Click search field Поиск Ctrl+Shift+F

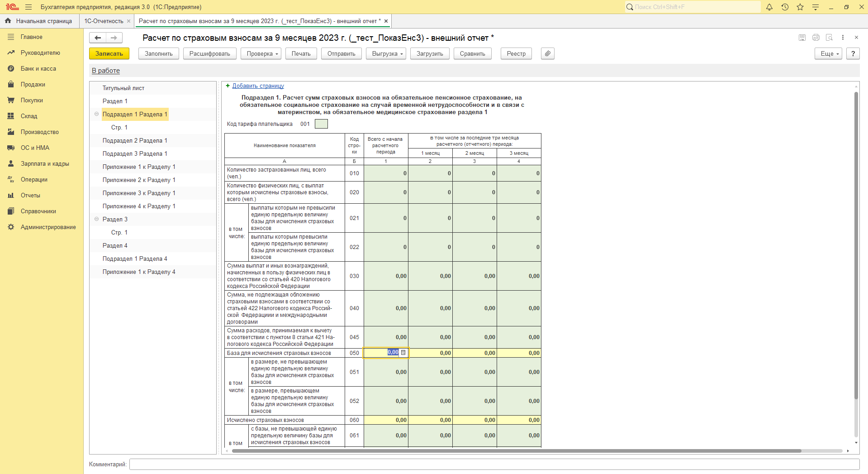[x=693, y=7]
